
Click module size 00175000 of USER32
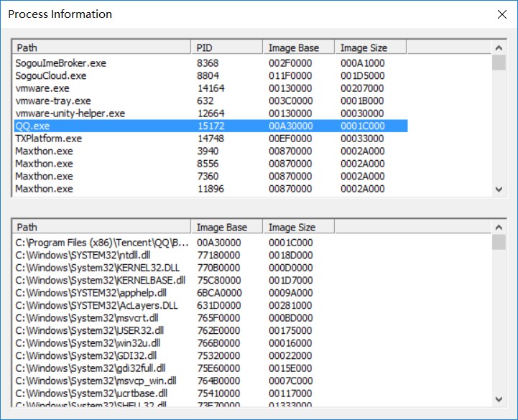pos(290,330)
